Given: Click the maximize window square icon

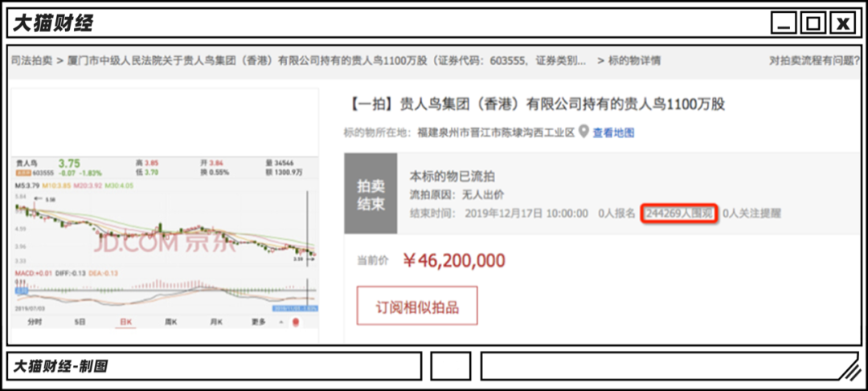Looking at the screenshot, I should pos(813,23).
